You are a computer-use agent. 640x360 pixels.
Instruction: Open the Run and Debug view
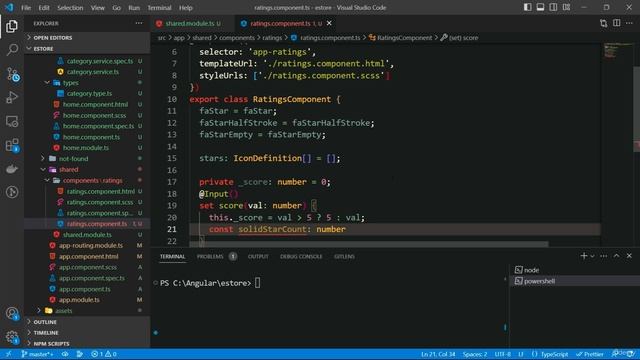coord(12,98)
